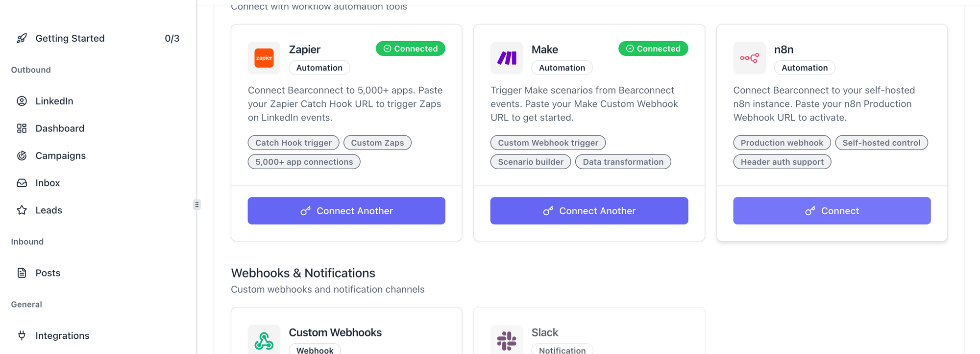This screenshot has height=354, width=980.
Task: Click Make's Connected status badge
Action: (x=653, y=49)
